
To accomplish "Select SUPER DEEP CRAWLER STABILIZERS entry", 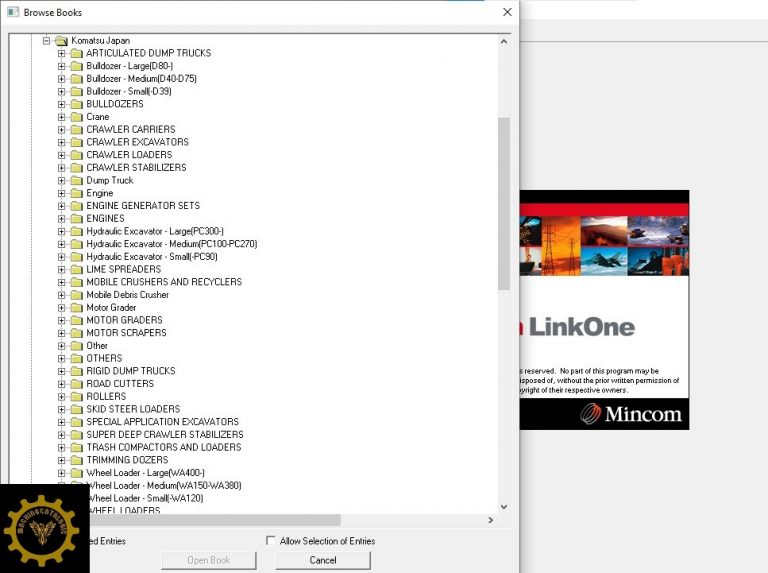I will 165,435.
